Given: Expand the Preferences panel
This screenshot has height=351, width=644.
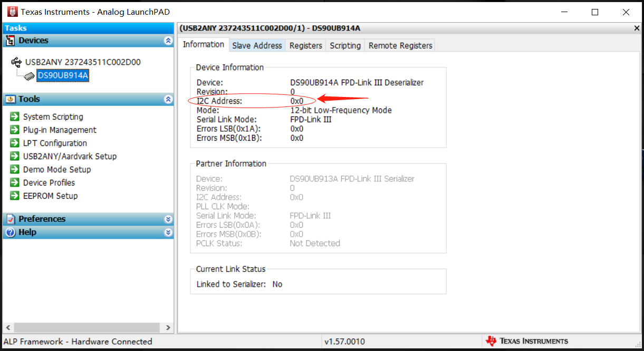Looking at the screenshot, I should pos(168,219).
